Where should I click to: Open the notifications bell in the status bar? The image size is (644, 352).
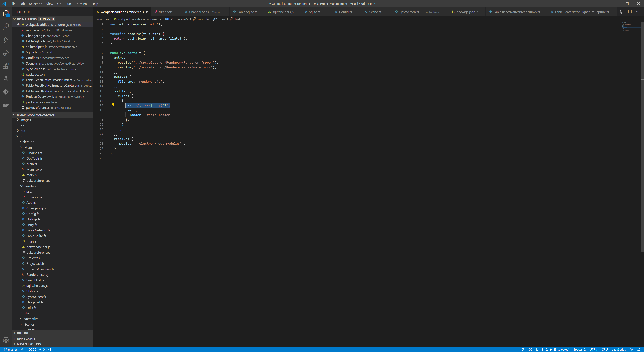(638, 349)
